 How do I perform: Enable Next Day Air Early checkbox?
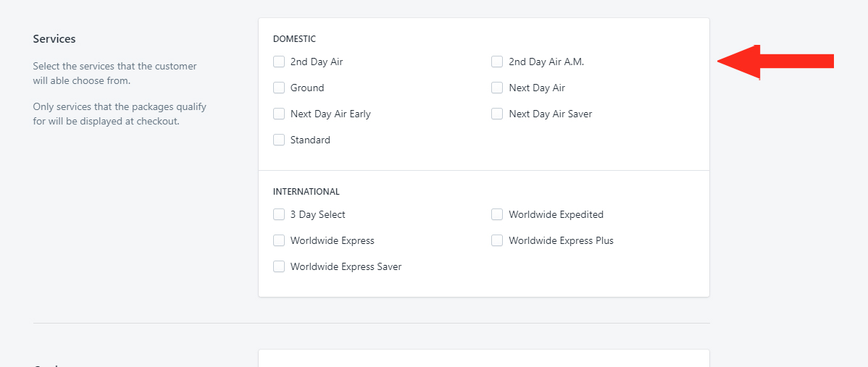(x=279, y=114)
